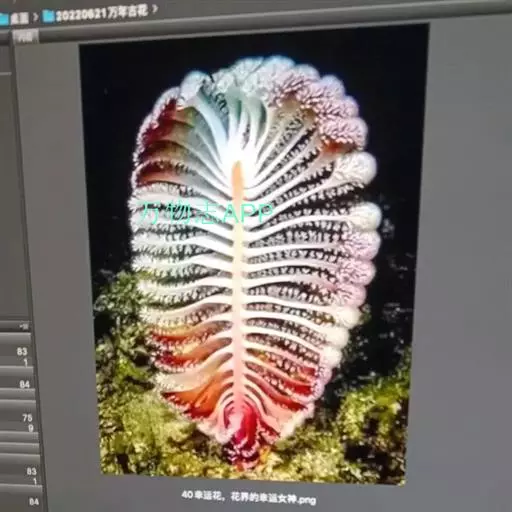Select the lower row showing 83 and 1
The height and width of the screenshot is (512, 512).
click(x=20, y=475)
